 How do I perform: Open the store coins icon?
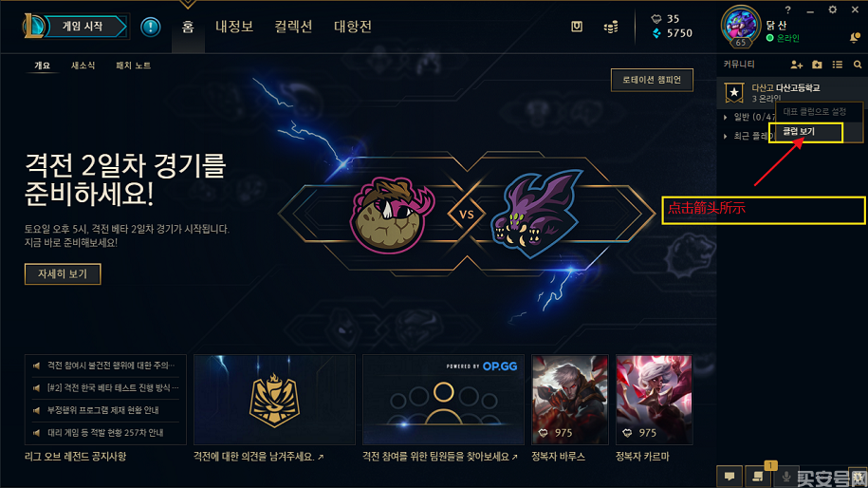point(611,26)
